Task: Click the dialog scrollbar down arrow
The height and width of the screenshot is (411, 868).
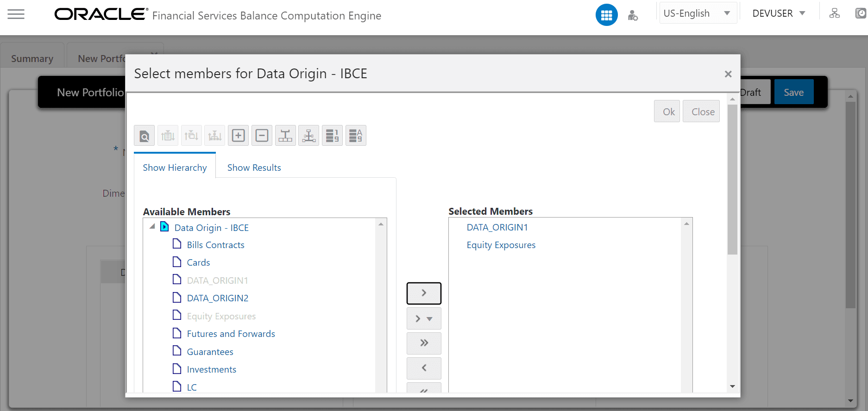Action: (732, 386)
